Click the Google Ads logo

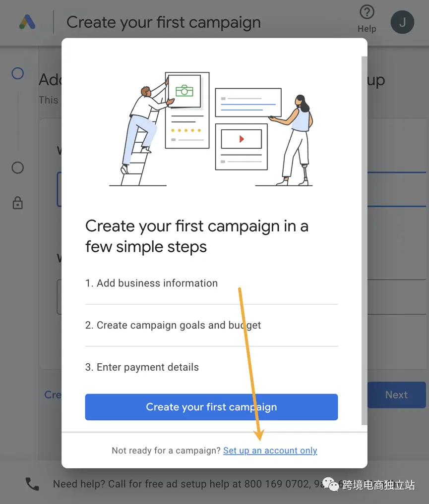pyautogui.click(x=27, y=22)
